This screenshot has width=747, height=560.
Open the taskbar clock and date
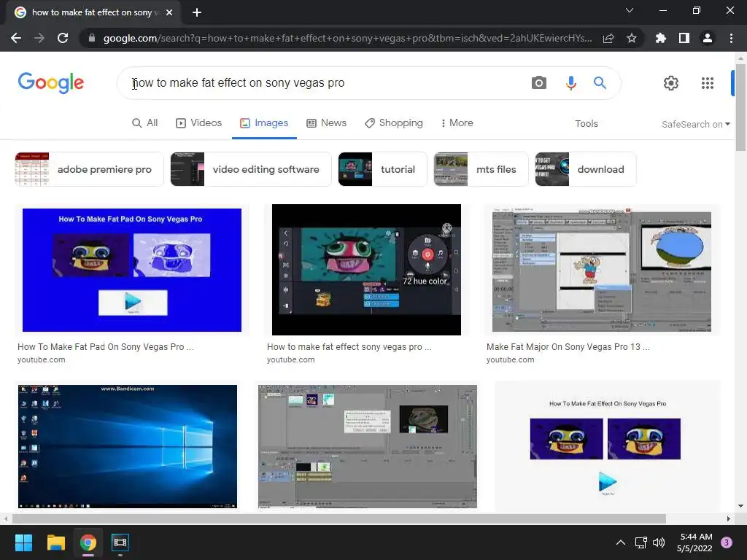point(695,542)
